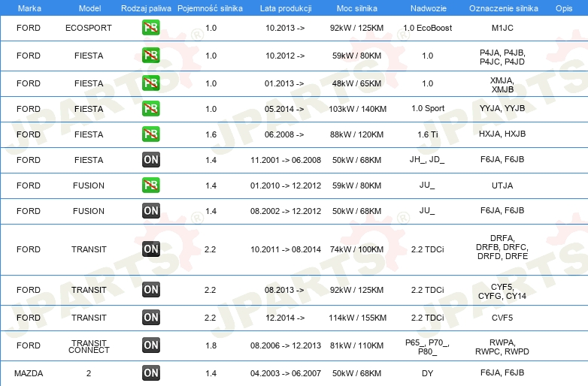The height and width of the screenshot is (386, 588).
Task: Click the ON diesel icon in Fiesta JH_, JD_ row
Action: 150,159
